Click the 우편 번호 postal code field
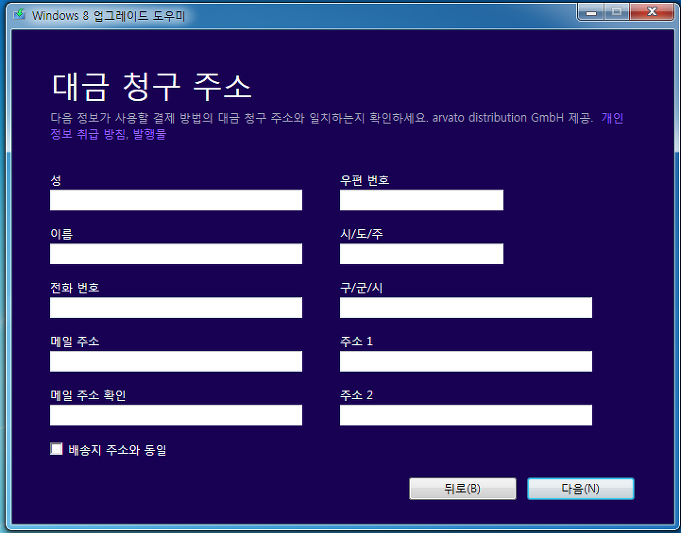The image size is (681, 533). [421, 200]
